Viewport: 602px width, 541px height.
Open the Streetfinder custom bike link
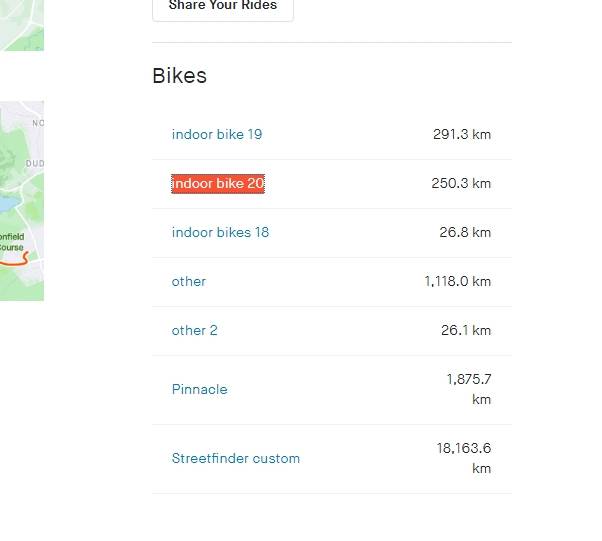(236, 458)
